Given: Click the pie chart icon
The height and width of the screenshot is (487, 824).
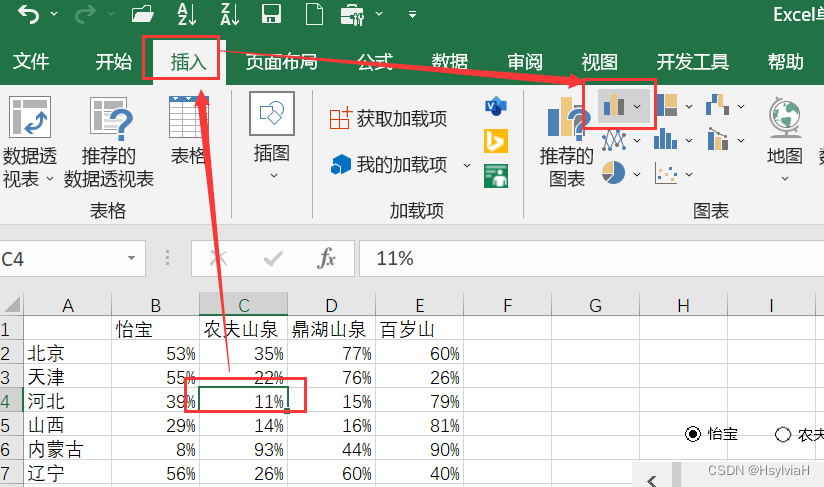Looking at the screenshot, I should [613, 172].
